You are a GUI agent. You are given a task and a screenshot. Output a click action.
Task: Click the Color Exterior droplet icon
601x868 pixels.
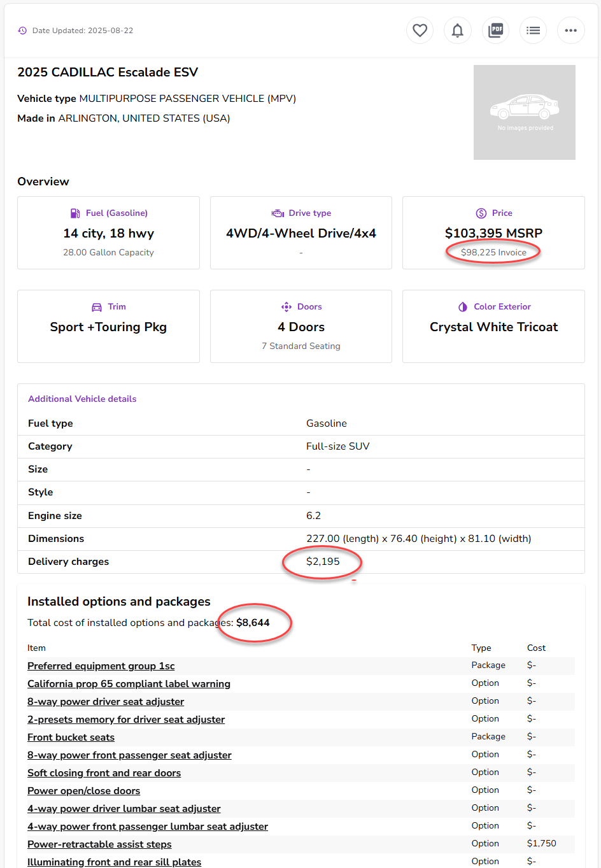463,307
